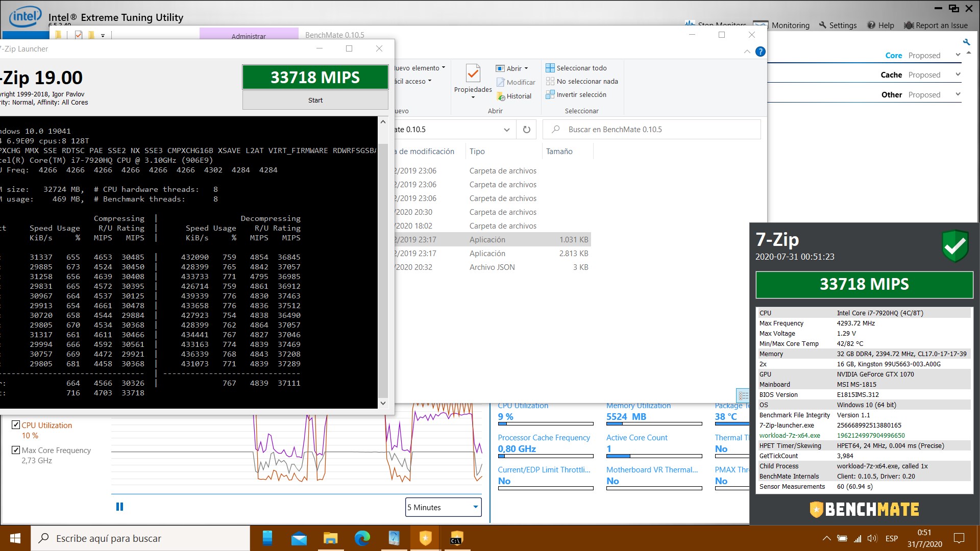The image size is (980, 551).
Task: Click Stop Monitors in Intel XTU
Action: point(716,24)
